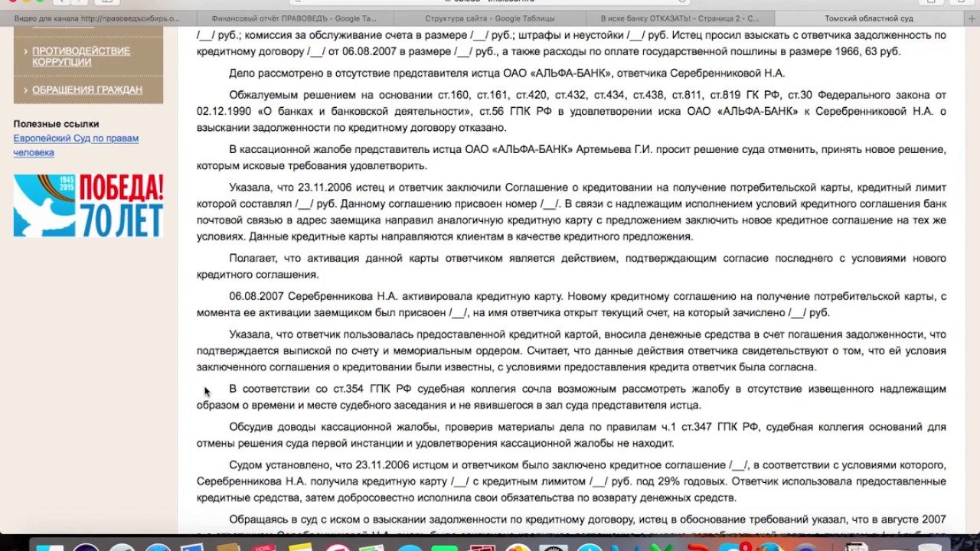Viewport: 980px width, 551px height.
Task: Click the paragraph beginning 'Обжалуемым решением на основании'
Action: pyautogui.click(x=571, y=111)
